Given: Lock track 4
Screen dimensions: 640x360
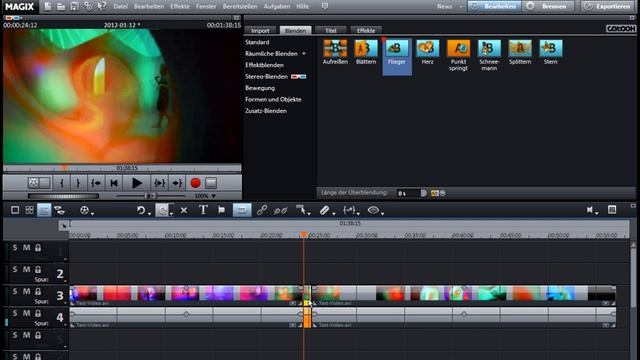Looking at the screenshot, I should 38,313.
